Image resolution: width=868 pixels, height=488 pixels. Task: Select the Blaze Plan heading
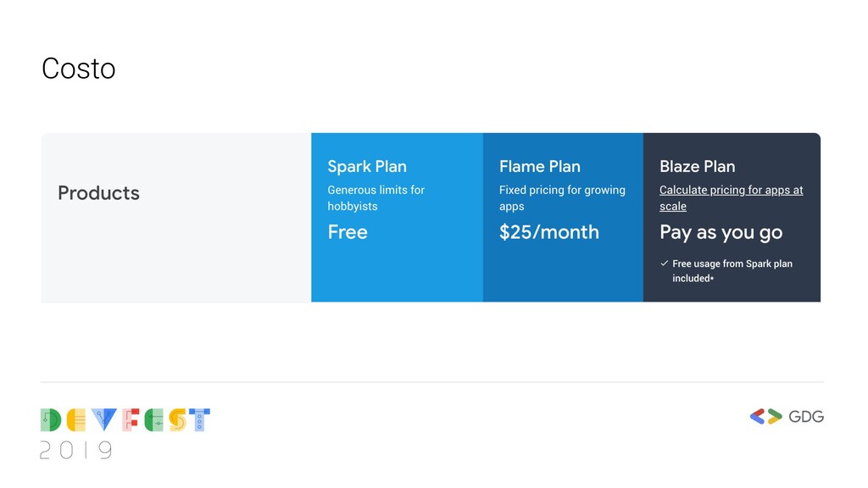(x=698, y=166)
